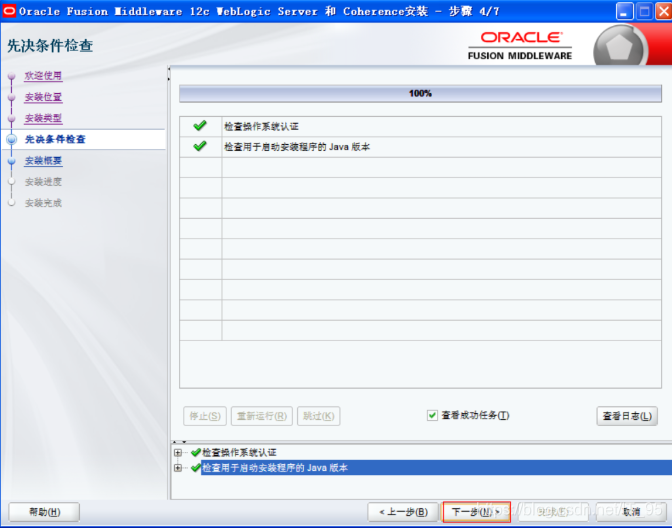This screenshot has height=528, width=672.
Task: Select the 先决条件检查 step in sidebar
Action: (x=55, y=139)
